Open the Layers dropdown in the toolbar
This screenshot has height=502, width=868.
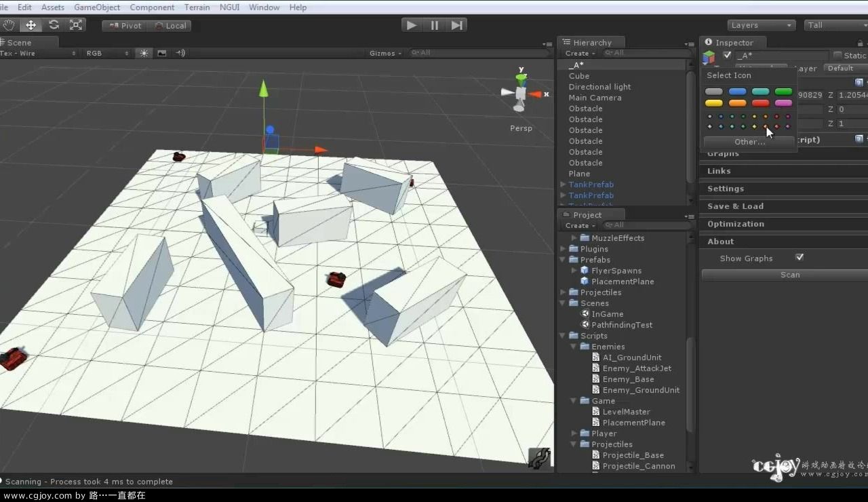(761, 25)
